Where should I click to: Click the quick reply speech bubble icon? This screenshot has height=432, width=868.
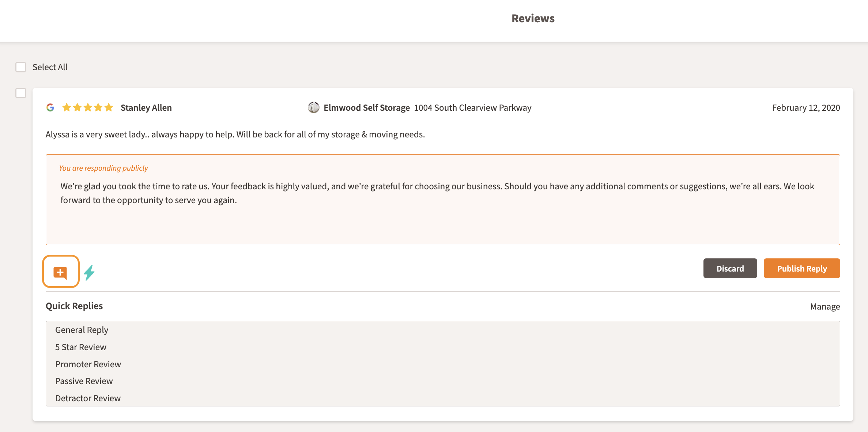coord(61,272)
